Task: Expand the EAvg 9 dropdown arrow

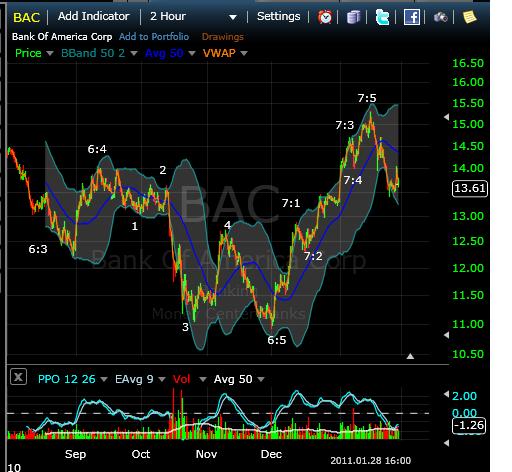Action: (x=162, y=379)
